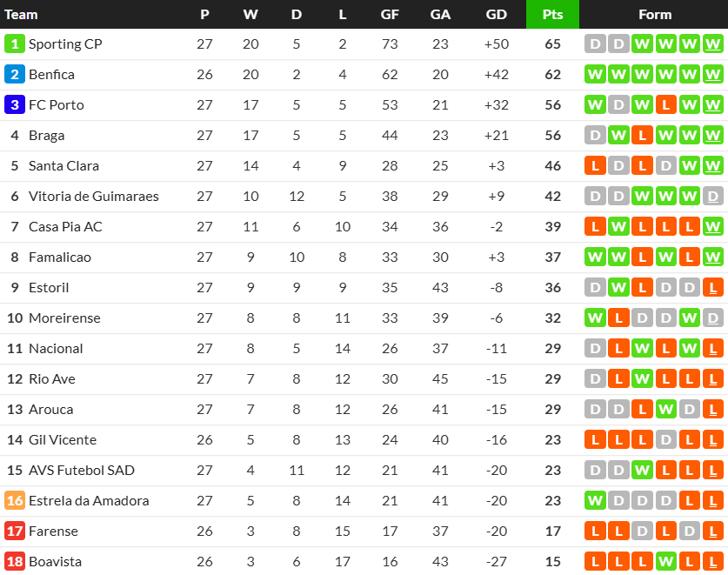728x575 pixels.
Task: Open the Estrela da Amadora team link
Action: click(89, 501)
